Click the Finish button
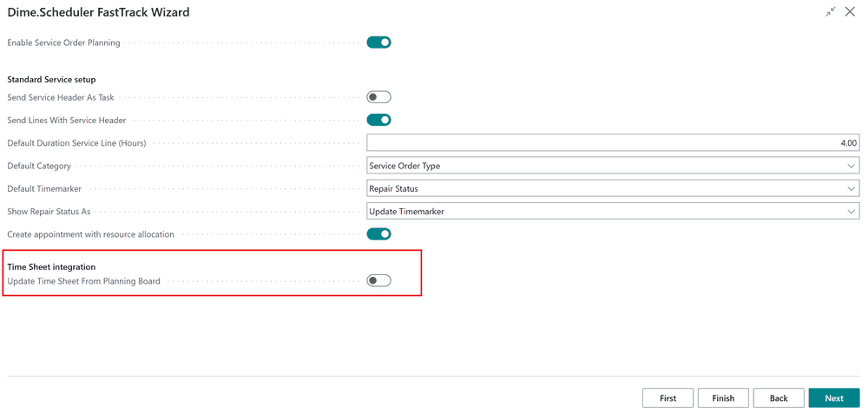The height and width of the screenshot is (413, 868). pos(723,398)
